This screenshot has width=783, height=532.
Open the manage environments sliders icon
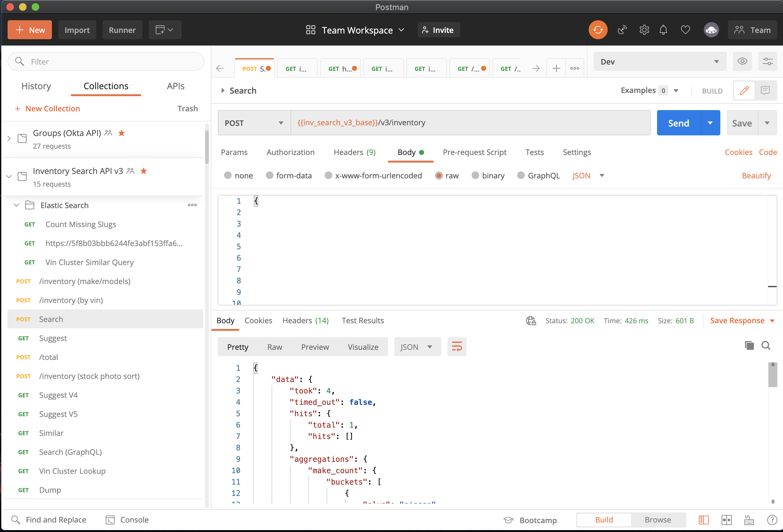(767, 61)
